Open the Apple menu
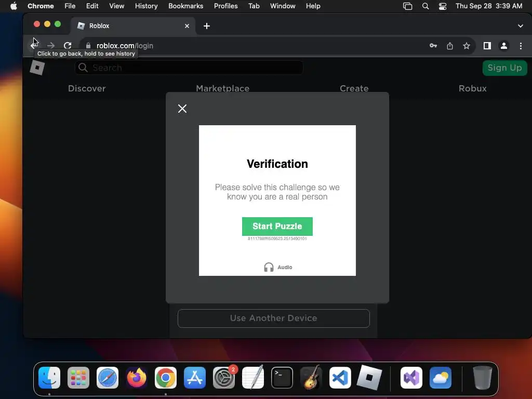The width and height of the screenshot is (532, 399). click(14, 6)
